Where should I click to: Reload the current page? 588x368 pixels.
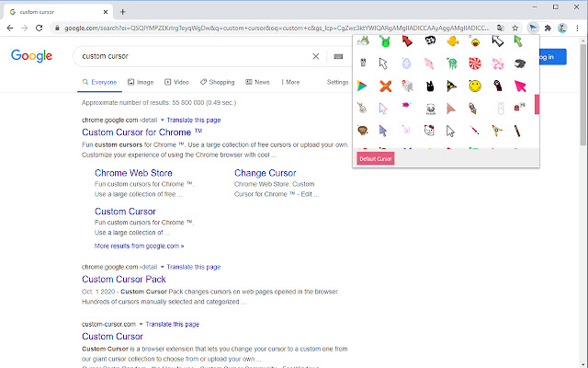tap(39, 28)
